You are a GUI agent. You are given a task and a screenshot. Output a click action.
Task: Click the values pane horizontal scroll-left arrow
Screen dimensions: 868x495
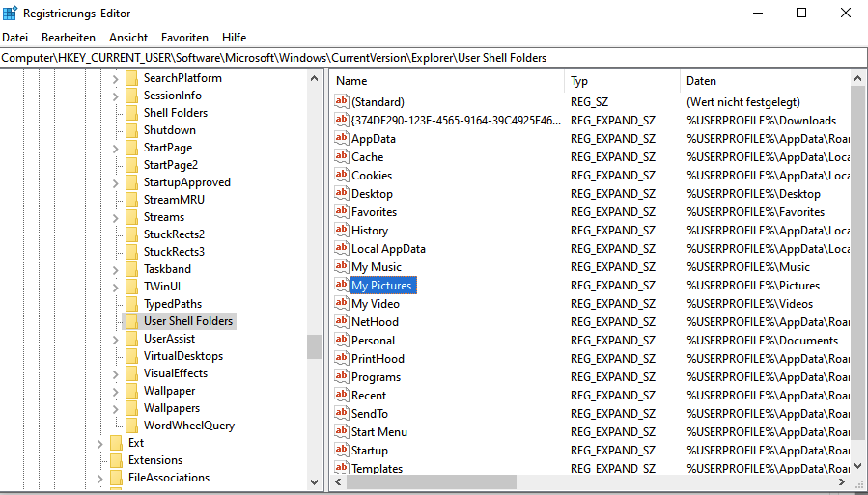pyautogui.click(x=339, y=481)
